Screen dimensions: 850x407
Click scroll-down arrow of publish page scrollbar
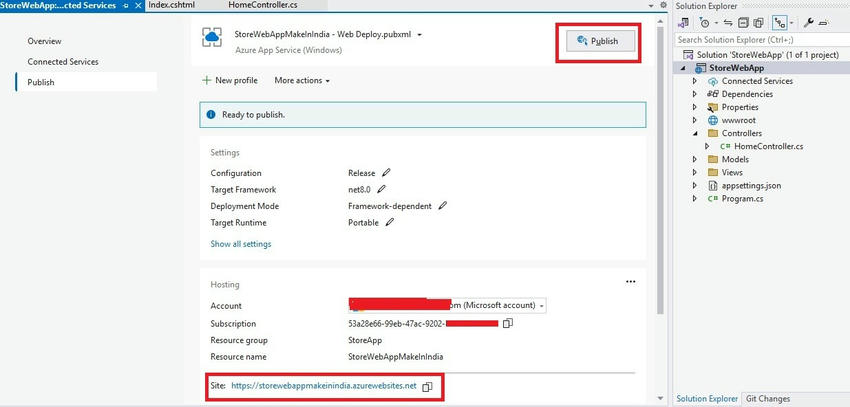click(660, 398)
